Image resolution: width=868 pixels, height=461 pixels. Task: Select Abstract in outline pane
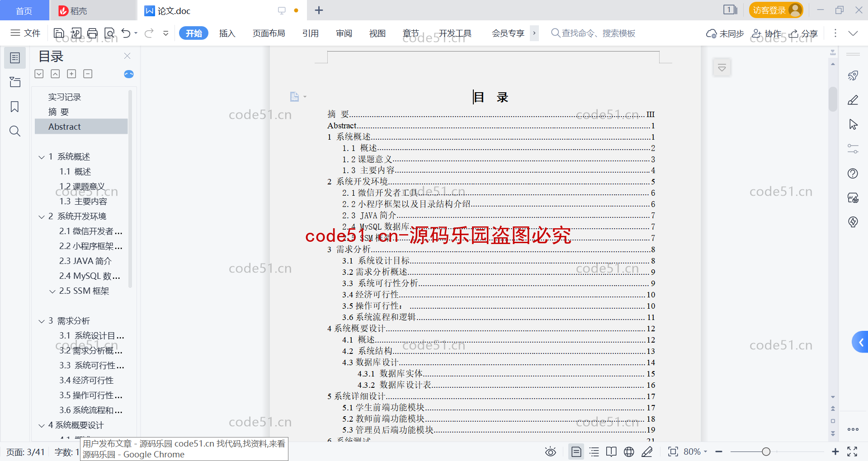(x=81, y=127)
